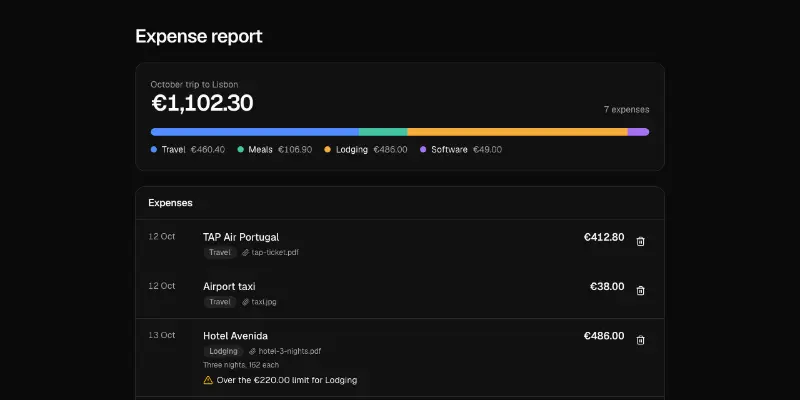Click the 'Over the €220.00 limit for Lodging' warning
The image size is (800, 400).
pyautogui.click(x=280, y=380)
